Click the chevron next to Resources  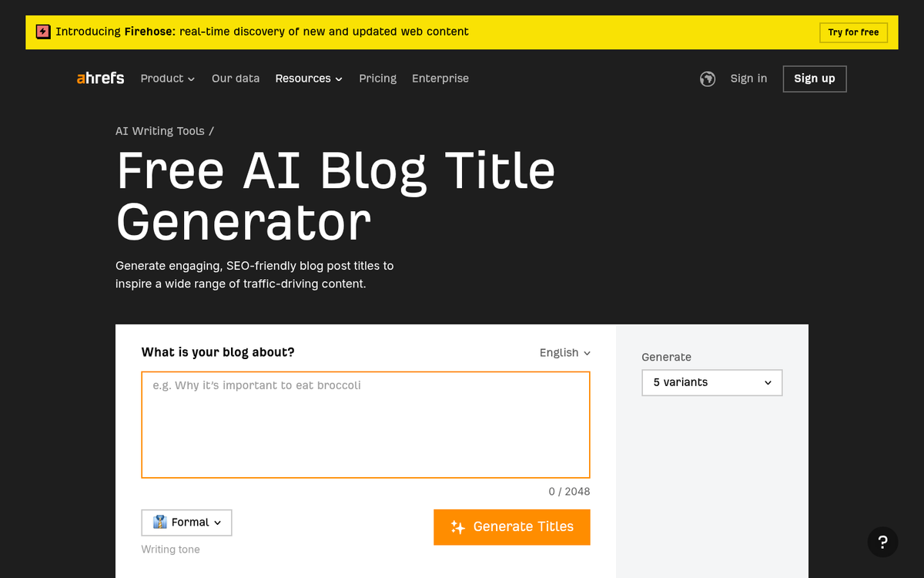click(340, 79)
